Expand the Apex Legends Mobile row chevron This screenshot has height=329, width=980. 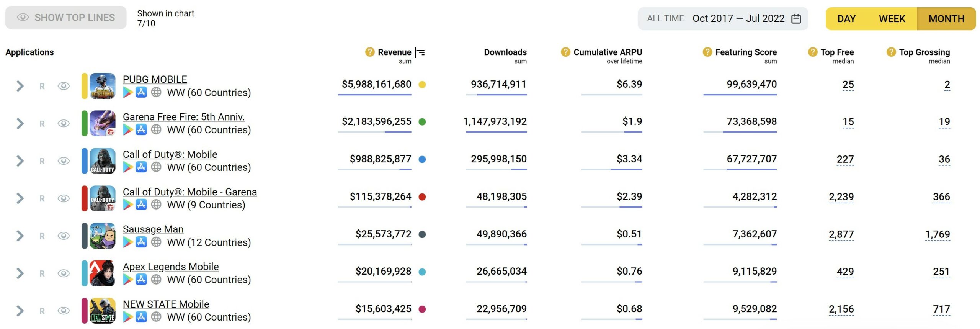pyautogui.click(x=20, y=273)
